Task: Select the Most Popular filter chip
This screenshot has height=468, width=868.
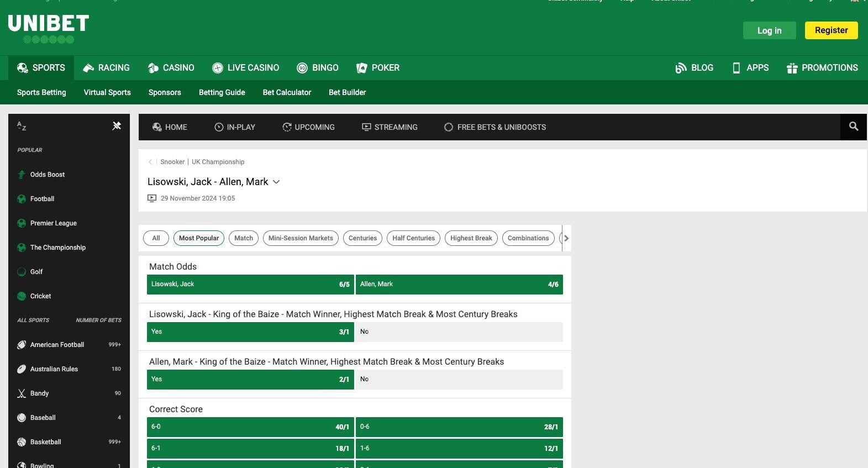Action: tap(199, 238)
